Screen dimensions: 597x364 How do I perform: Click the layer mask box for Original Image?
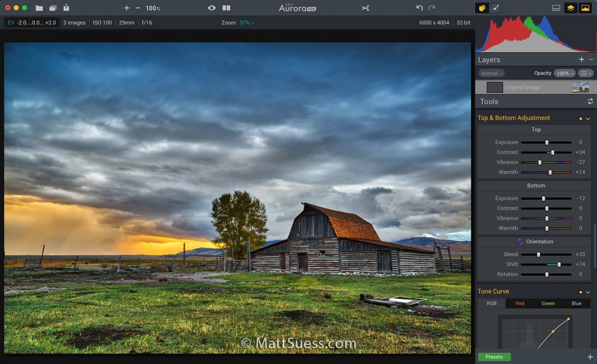(494, 87)
